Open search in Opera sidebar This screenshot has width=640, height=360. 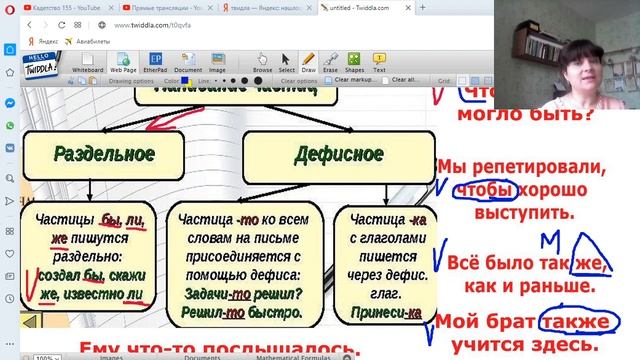coord(10,178)
